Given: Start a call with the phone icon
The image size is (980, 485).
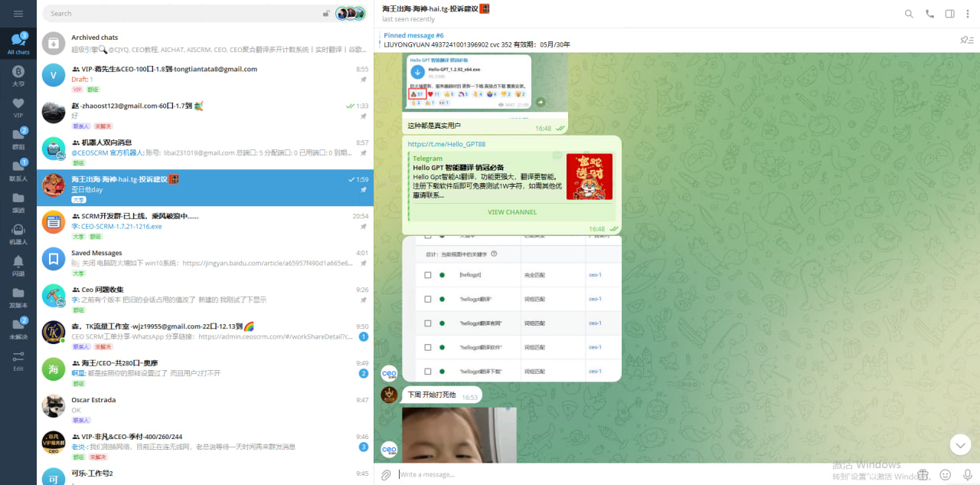Looking at the screenshot, I should [929, 14].
